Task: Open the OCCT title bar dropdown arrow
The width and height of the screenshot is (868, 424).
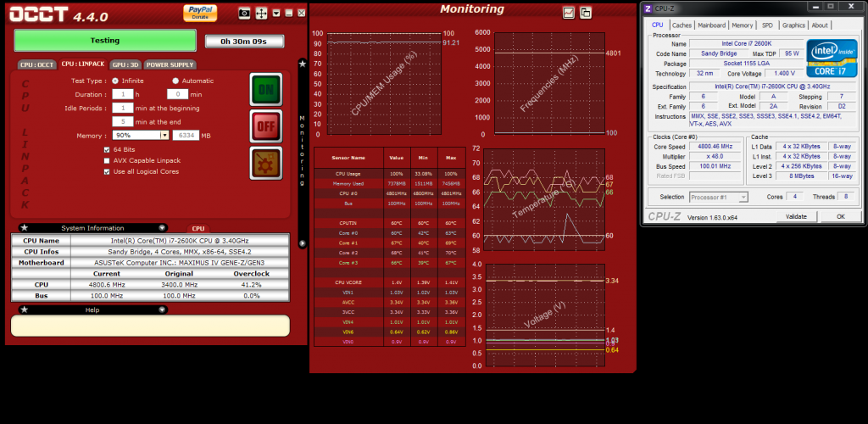Action: click(276, 13)
